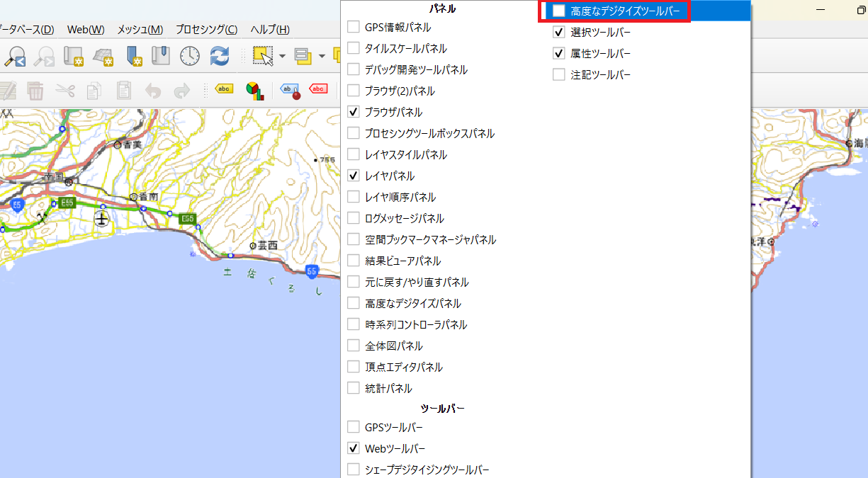Click the blue route 55 shield on coast
Image resolution: width=868 pixels, height=478 pixels.
312,271
